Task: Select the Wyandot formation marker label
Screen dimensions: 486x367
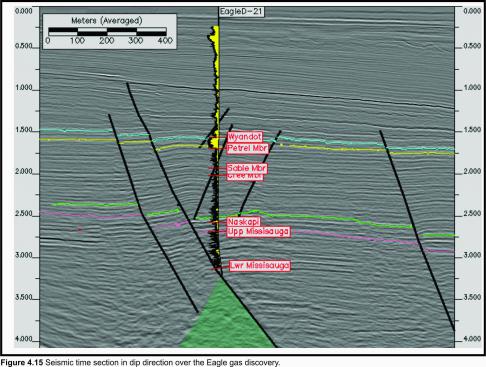Action: [245, 137]
